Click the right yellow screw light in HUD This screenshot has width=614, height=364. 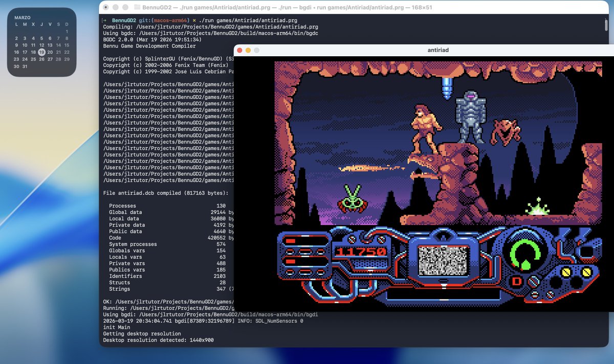pyautogui.click(x=586, y=272)
